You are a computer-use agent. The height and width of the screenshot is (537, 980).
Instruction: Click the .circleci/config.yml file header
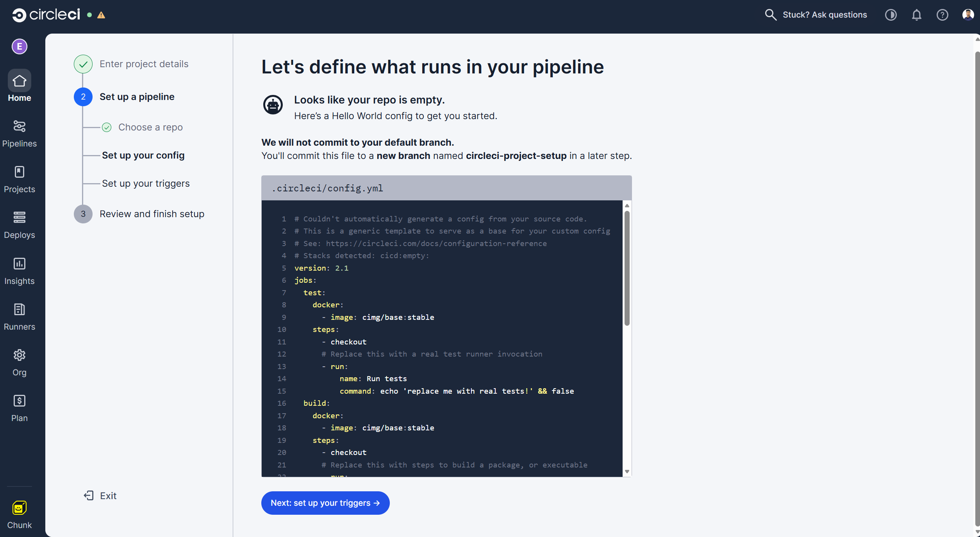click(446, 188)
